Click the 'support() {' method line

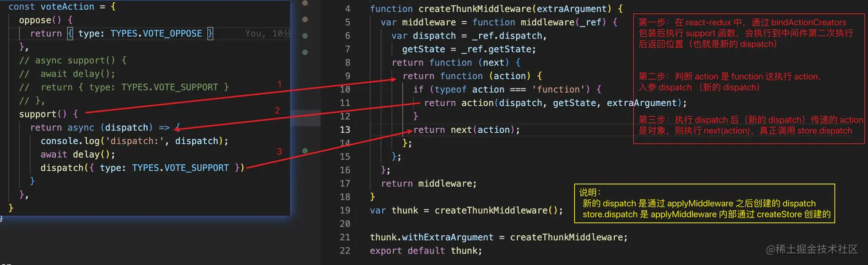click(x=48, y=114)
